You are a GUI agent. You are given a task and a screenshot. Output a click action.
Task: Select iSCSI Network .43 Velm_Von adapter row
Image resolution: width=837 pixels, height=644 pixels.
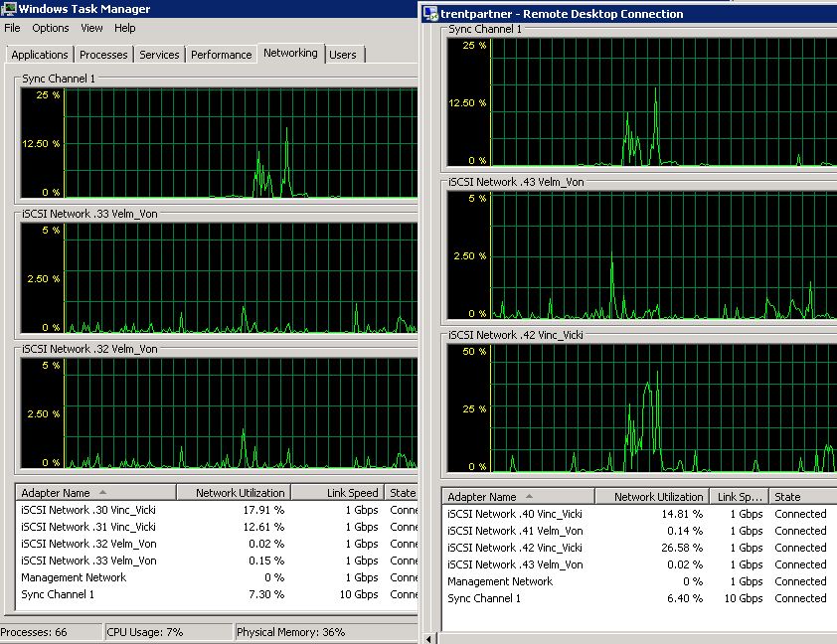point(640,564)
